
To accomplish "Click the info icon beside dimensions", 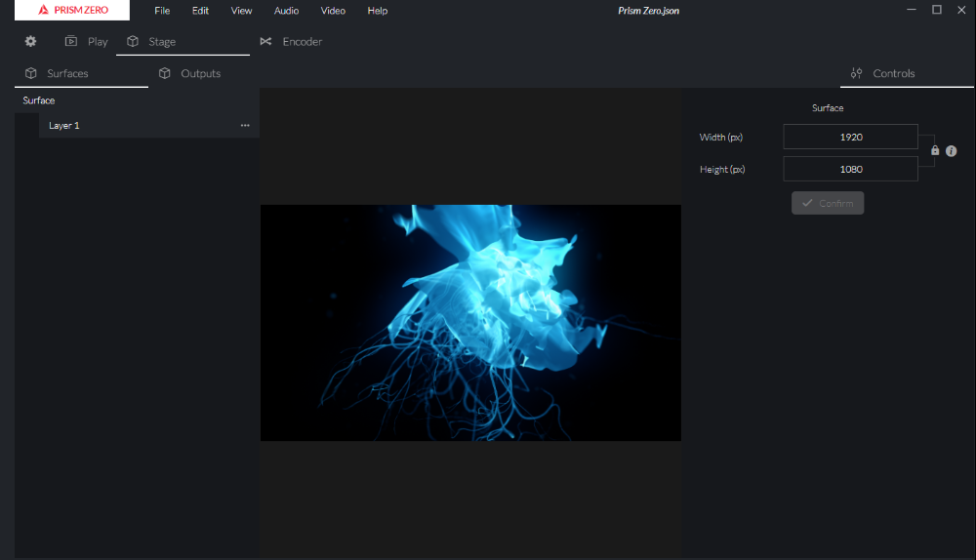I will (952, 151).
